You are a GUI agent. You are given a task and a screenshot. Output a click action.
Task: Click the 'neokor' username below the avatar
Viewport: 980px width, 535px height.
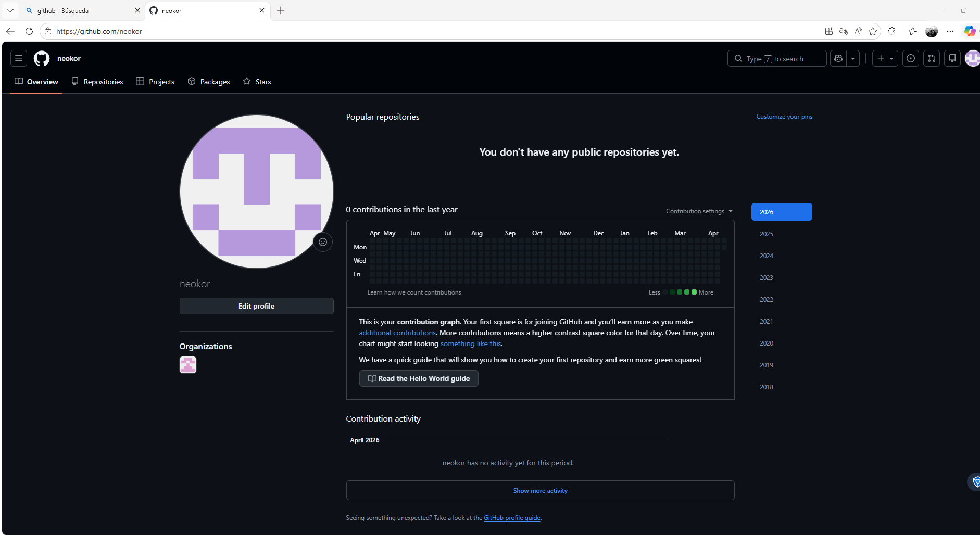[x=195, y=284]
